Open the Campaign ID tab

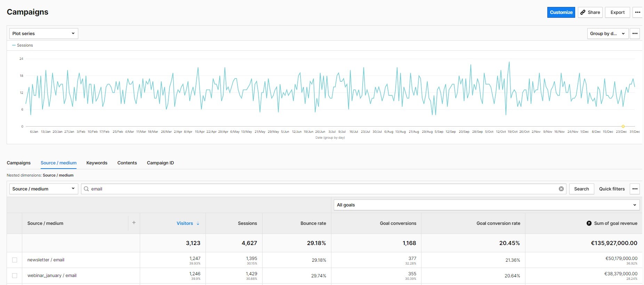pos(160,163)
